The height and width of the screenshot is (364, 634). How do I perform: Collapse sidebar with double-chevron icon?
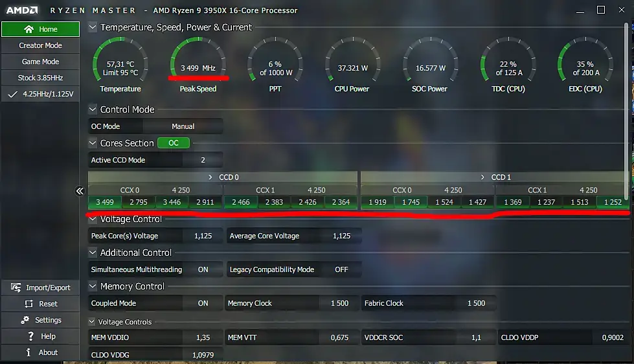[x=80, y=191]
